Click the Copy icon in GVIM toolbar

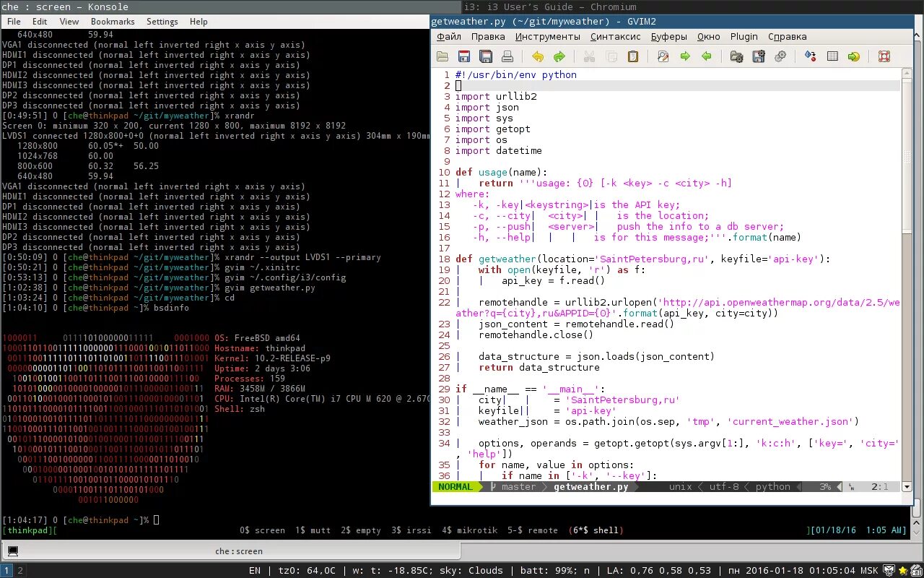(x=611, y=56)
